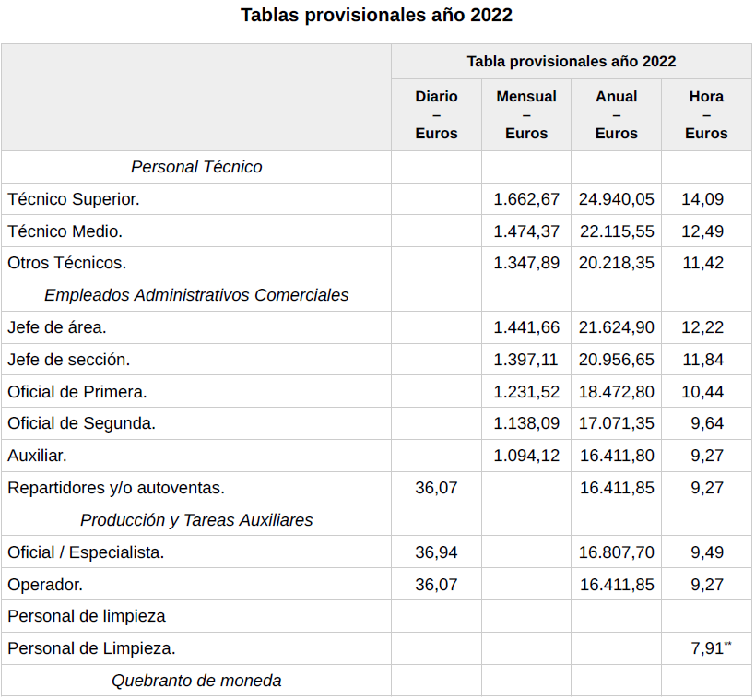Click the 'Diario Euros' column header

point(436,114)
